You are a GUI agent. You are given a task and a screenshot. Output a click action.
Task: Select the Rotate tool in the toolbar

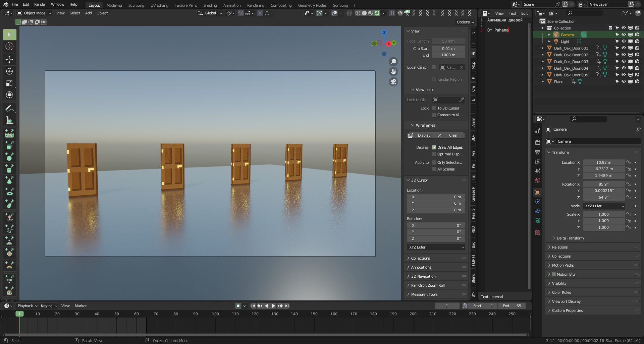tap(9, 71)
